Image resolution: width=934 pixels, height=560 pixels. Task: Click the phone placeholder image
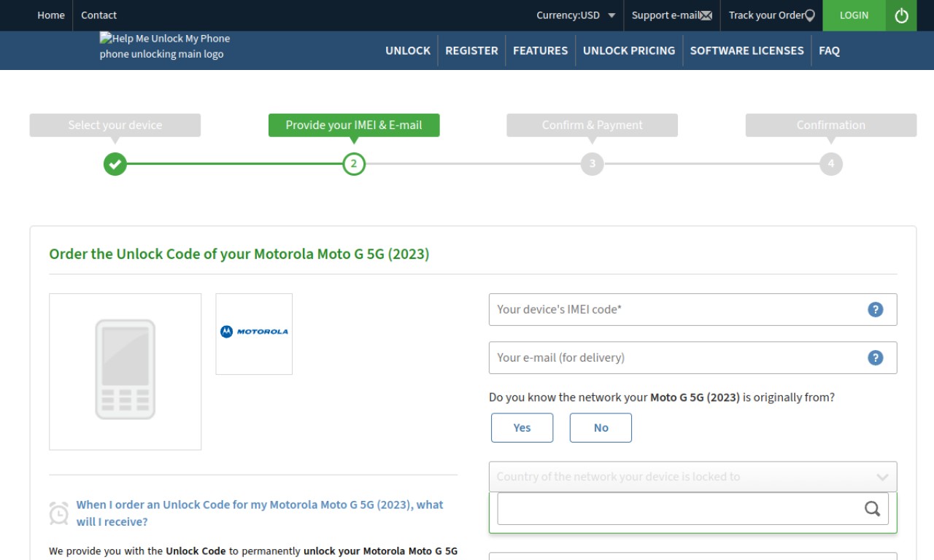(126, 372)
